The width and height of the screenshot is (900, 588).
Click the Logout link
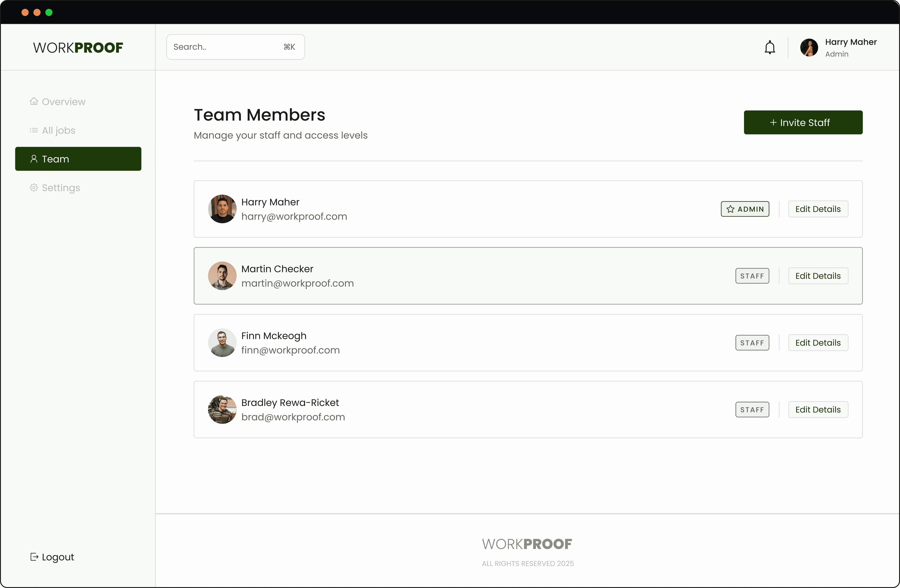[58, 557]
